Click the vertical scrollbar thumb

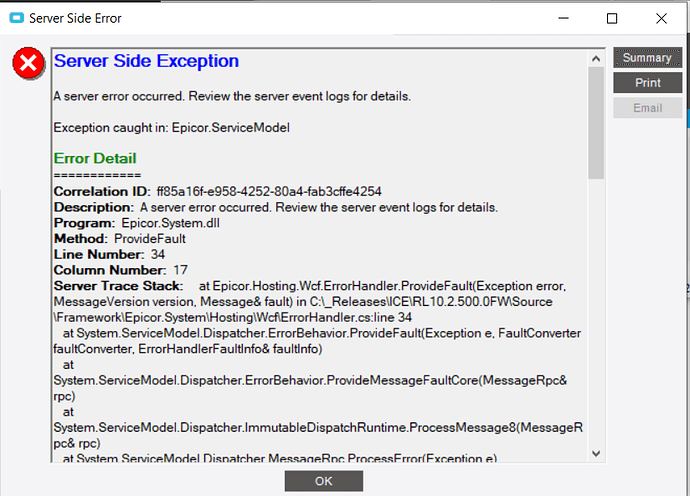(596, 120)
